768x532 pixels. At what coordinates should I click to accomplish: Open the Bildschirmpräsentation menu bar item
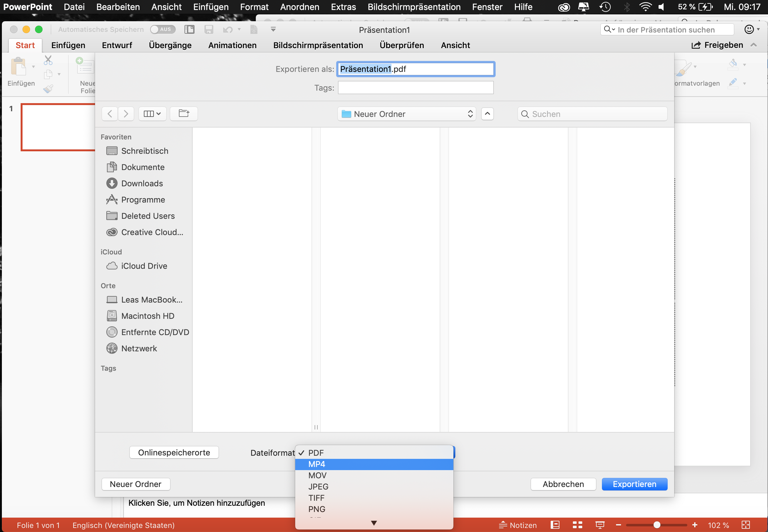414,7
